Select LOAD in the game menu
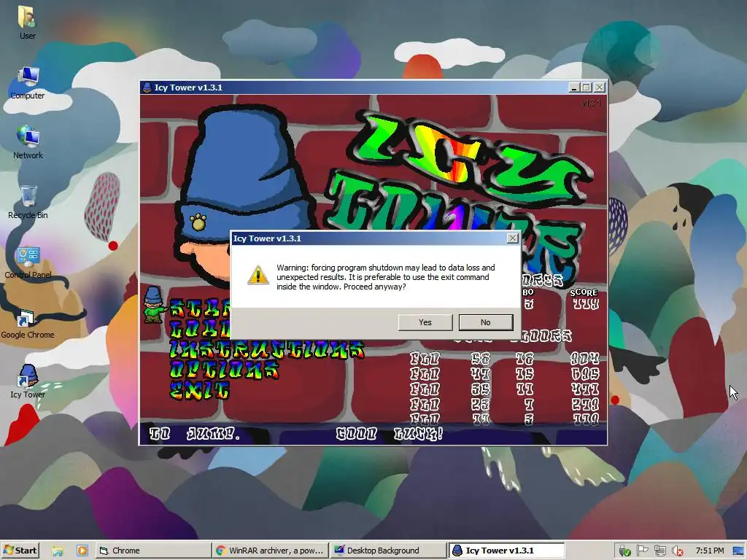747x560 pixels. coord(200,329)
